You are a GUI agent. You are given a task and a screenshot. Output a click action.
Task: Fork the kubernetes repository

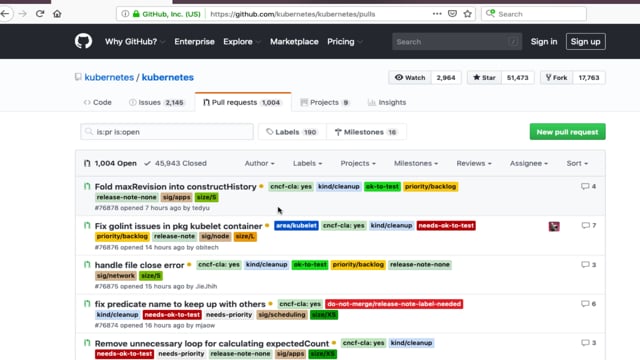coord(556,78)
